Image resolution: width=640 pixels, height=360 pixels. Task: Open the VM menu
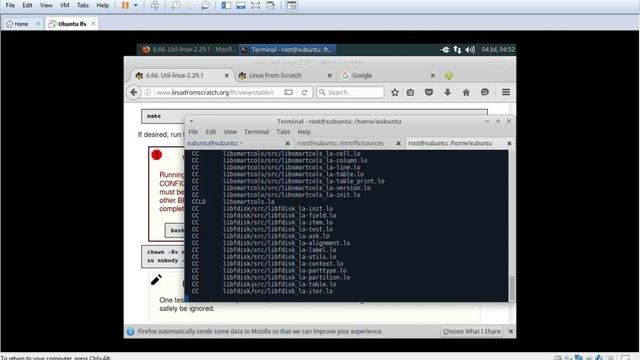pyautogui.click(x=64, y=5)
